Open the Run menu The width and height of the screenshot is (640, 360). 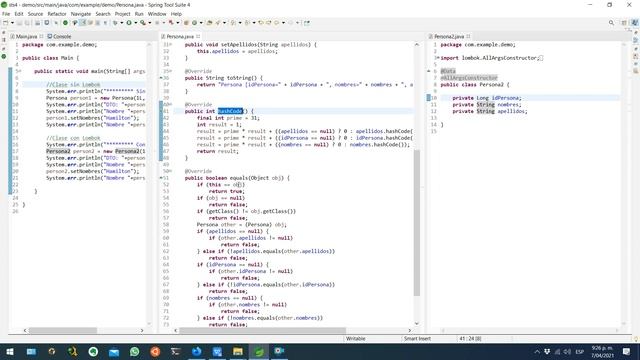coord(139,14)
